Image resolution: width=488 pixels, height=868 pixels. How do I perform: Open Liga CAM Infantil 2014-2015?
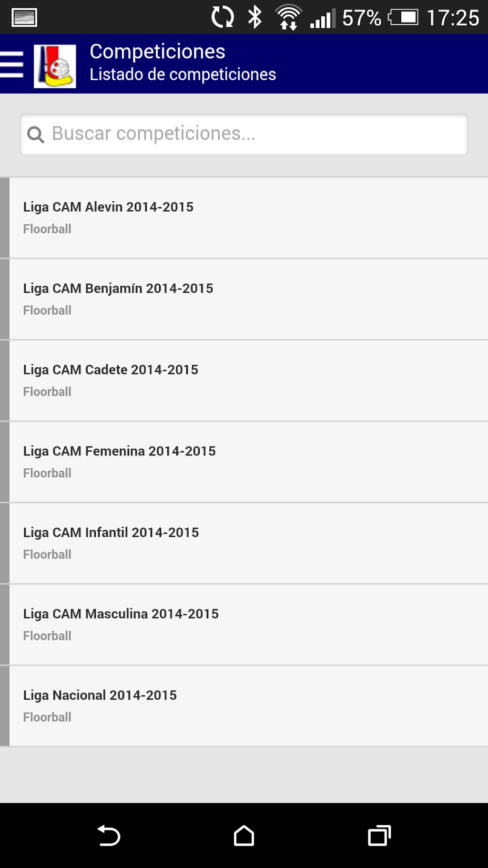[x=248, y=543]
